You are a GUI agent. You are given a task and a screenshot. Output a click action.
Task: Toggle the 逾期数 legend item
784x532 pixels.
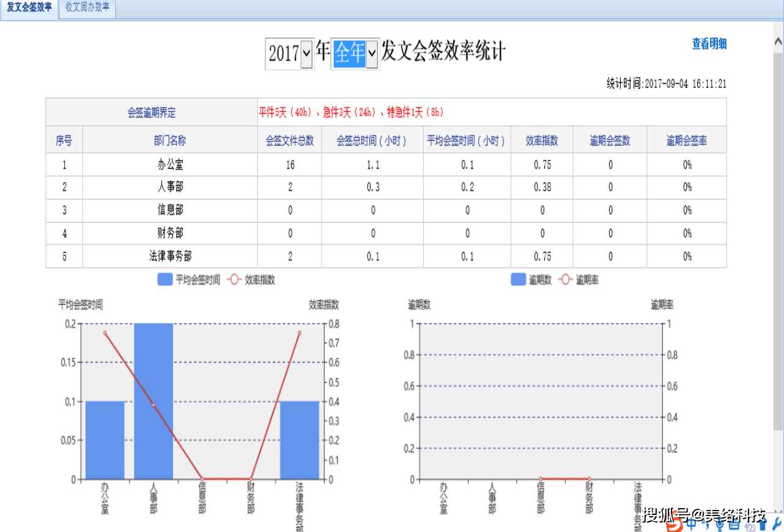(x=531, y=280)
